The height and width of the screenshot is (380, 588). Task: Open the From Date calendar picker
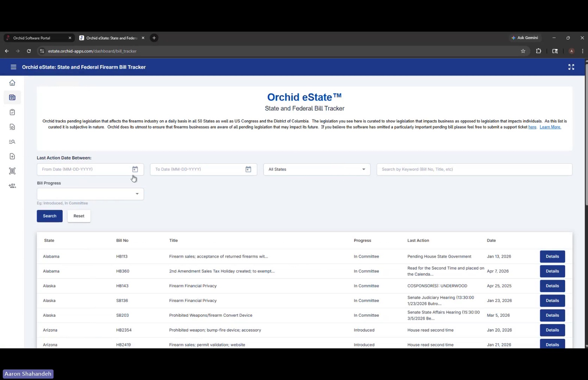tap(135, 169)
